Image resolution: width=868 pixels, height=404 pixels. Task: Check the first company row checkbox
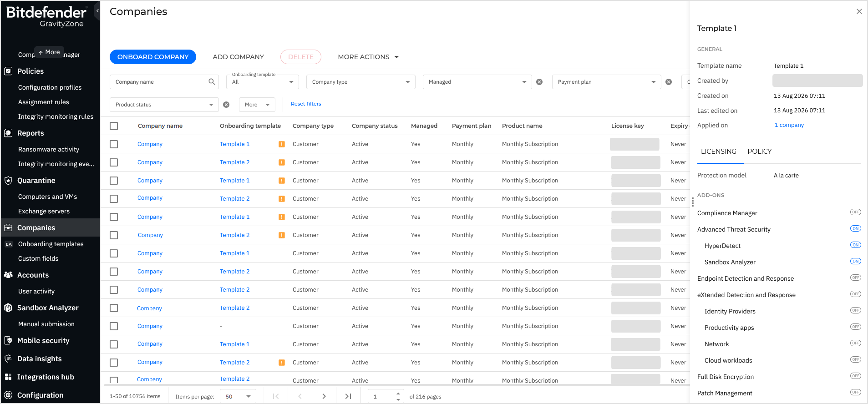[x=114, y=144]
